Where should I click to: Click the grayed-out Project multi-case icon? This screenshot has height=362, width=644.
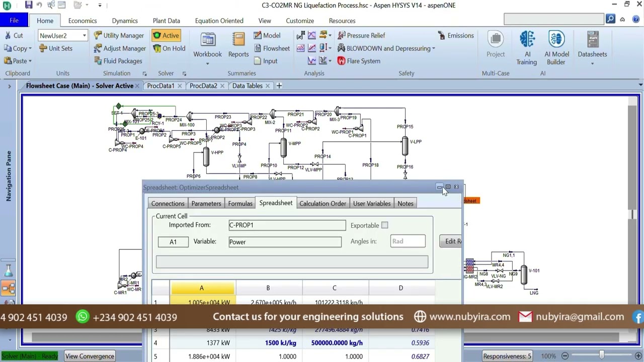[496, 45]
